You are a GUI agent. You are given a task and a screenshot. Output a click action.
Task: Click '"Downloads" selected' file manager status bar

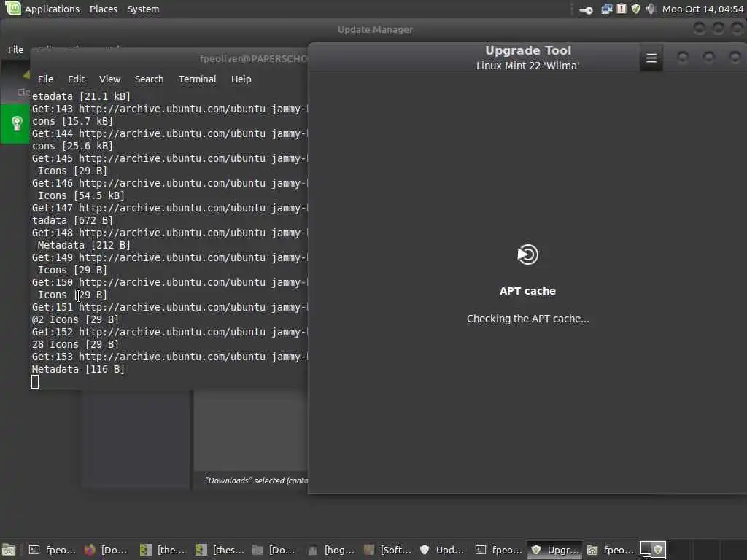256,481
